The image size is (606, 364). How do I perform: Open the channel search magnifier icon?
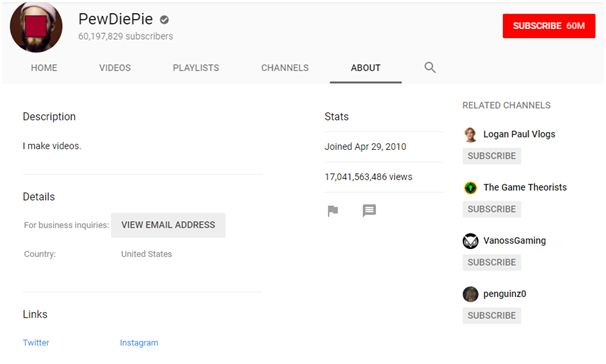click(430, 68)
